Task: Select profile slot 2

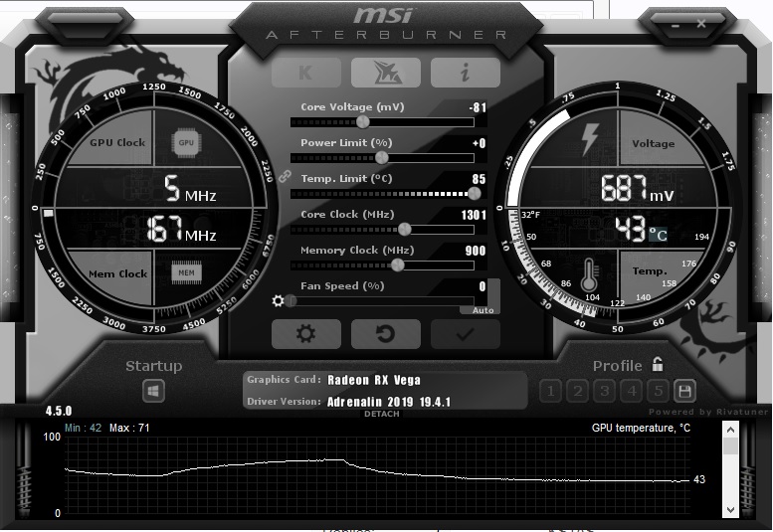Action: [577, 392]
